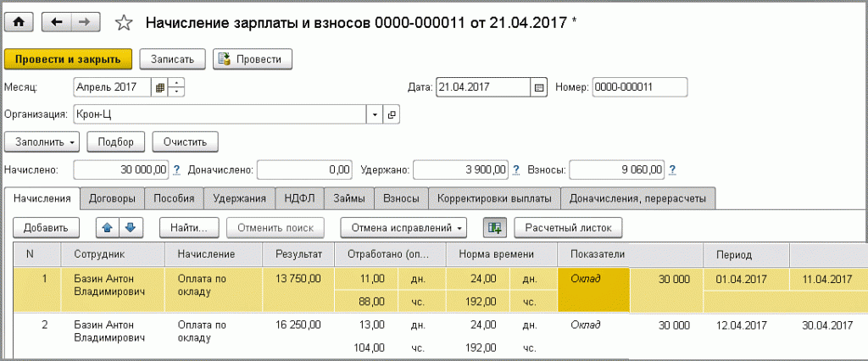Select worked hours cell 88,00
Viewport: 868px width, 361px height.
pos(366,301)
